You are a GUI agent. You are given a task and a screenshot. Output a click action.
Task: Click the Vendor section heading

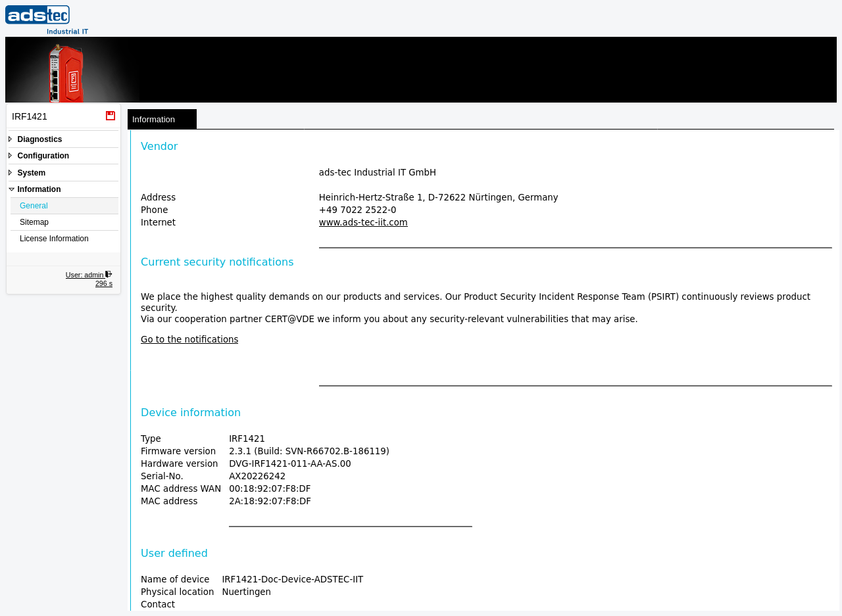(159, 146)
